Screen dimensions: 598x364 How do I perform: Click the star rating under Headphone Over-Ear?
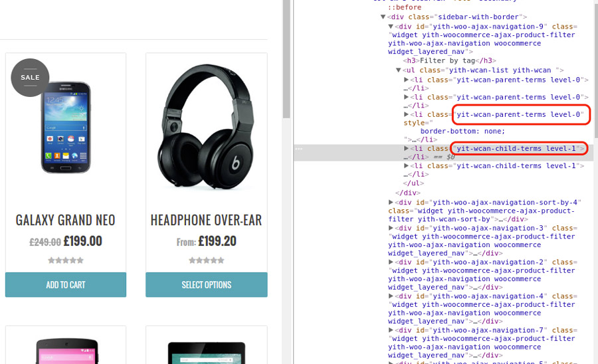click(x=207, y=260)
